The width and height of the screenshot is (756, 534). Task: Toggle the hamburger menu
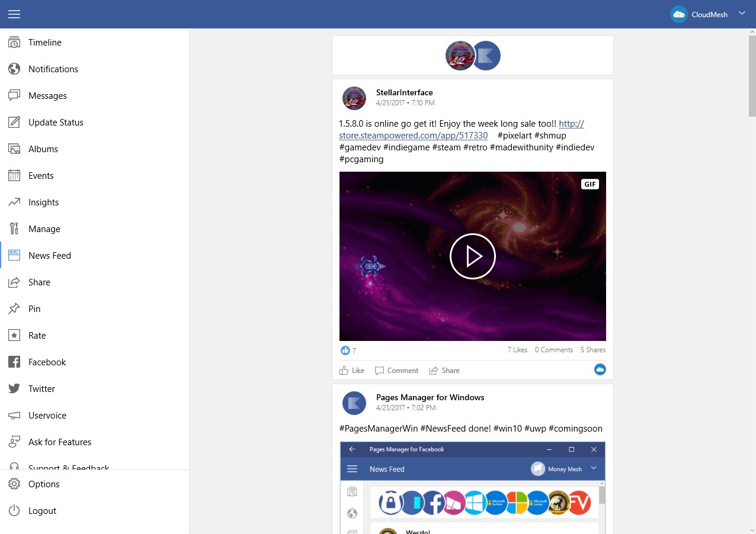(14, 14)
